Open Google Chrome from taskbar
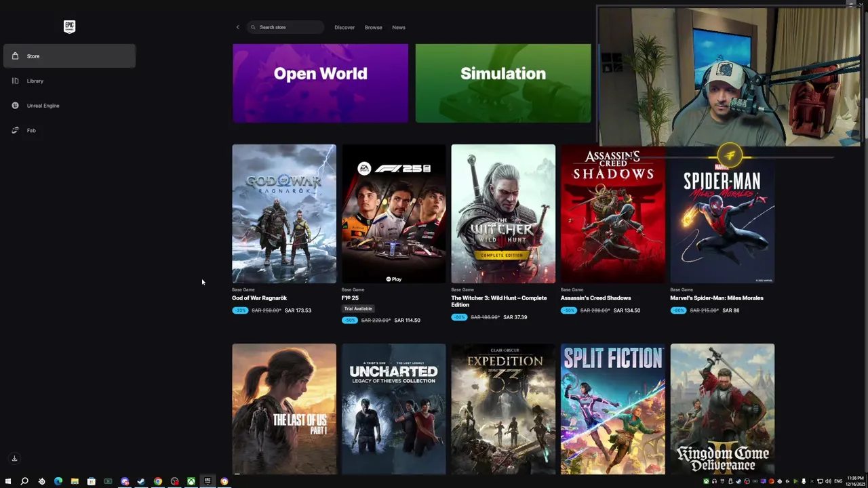Image resolution: width=868 pixels, height=488 pixels. pos(158,481)
